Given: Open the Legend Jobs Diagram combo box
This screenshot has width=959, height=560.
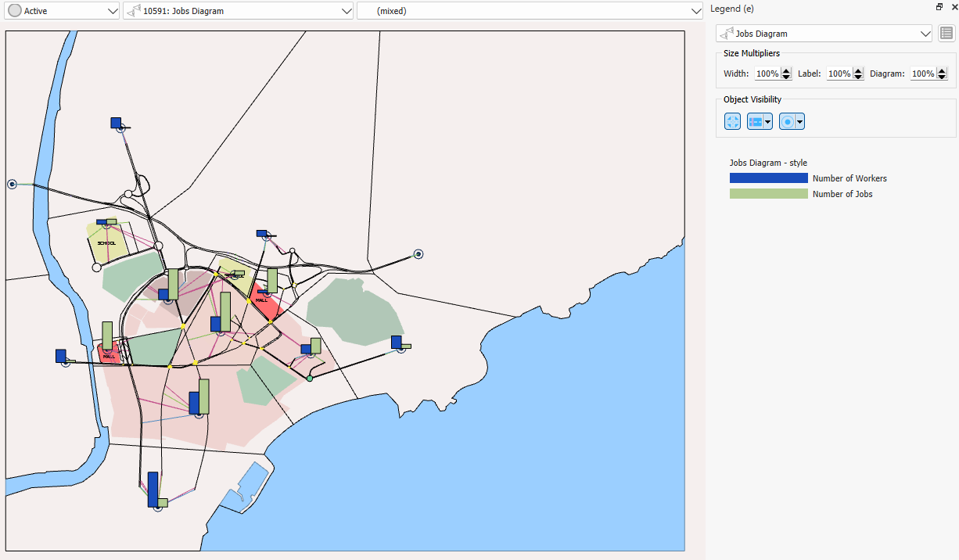Looking at the screenshot, I should tap(824, 34).
